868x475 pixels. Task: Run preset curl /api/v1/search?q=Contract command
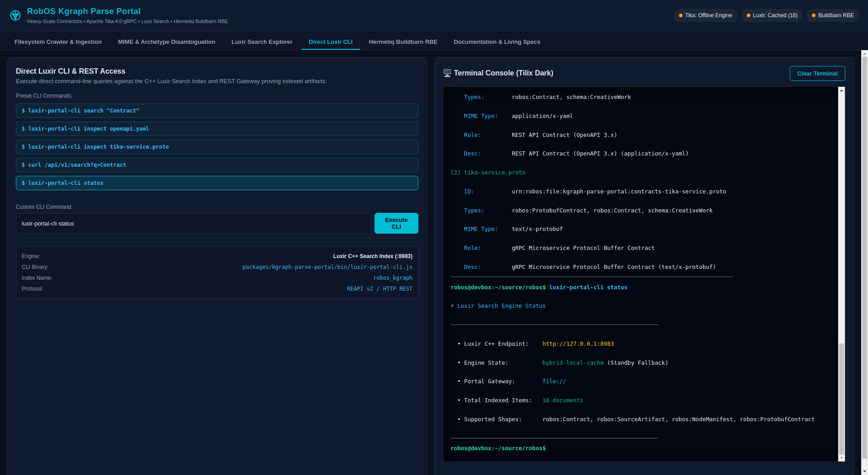(x=217, y=165)
